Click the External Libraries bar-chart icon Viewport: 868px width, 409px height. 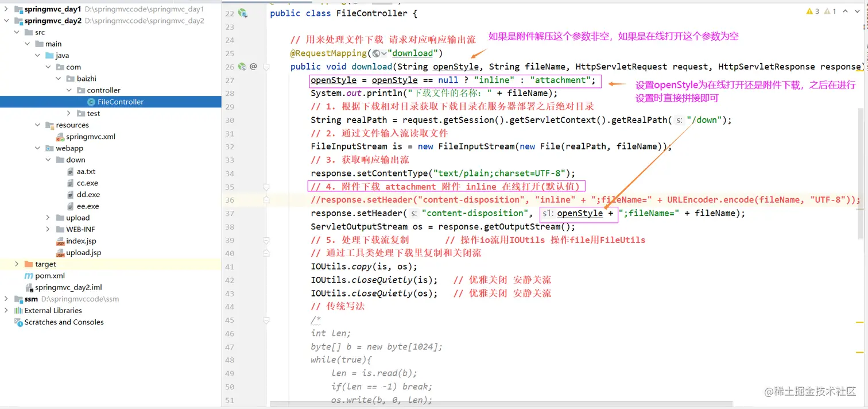pyautogui.click(x=18, y=310)
